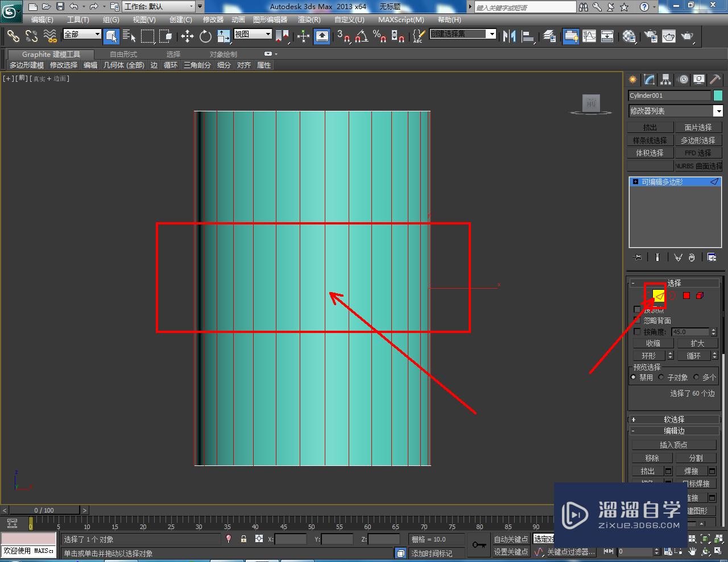
Task: Expand the 可编辑多边形 stack entry
Action: pyautogui.click(x=636, y=182)
